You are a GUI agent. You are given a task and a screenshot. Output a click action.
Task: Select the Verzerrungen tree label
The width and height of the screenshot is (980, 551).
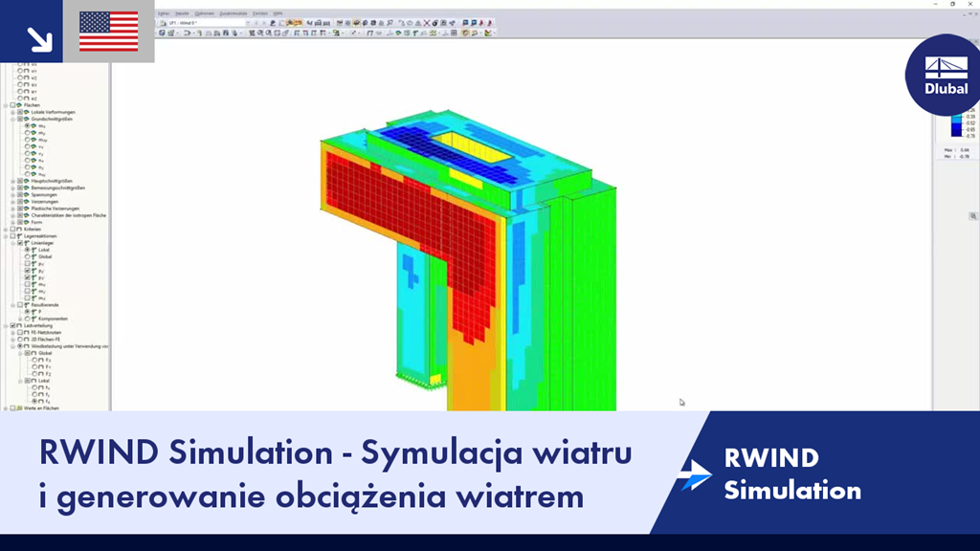pyautogui.click(x=44, y=201)
